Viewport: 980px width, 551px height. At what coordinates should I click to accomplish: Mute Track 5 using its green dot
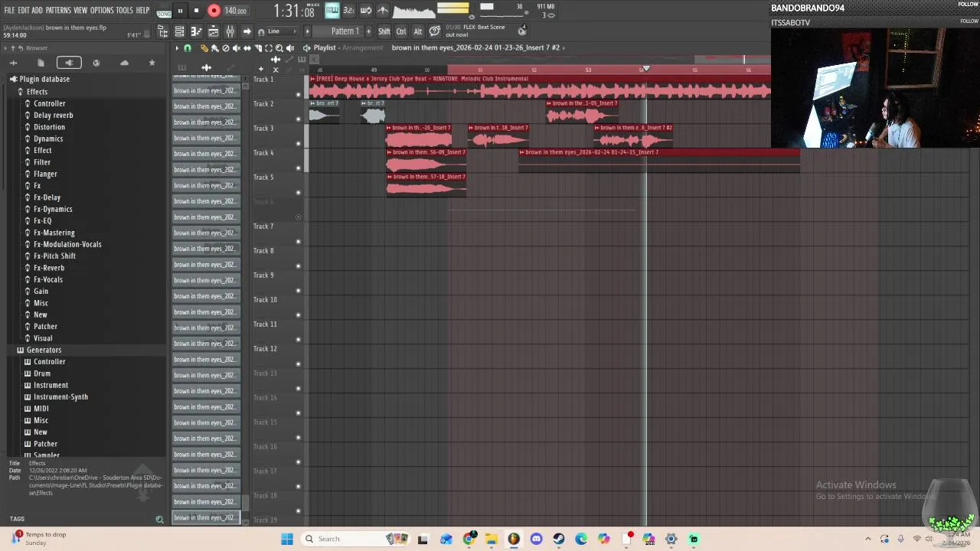tap(299, 192)
